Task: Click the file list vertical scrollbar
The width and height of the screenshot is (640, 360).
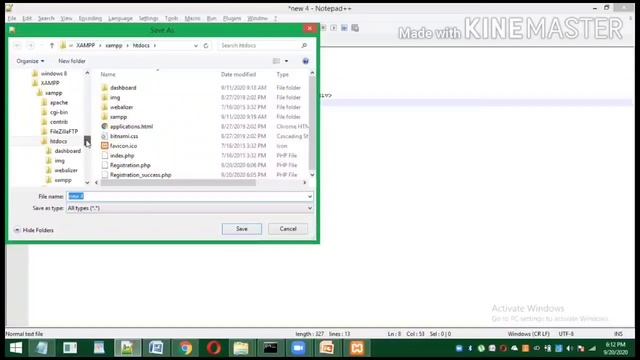Action: point(312,122)
